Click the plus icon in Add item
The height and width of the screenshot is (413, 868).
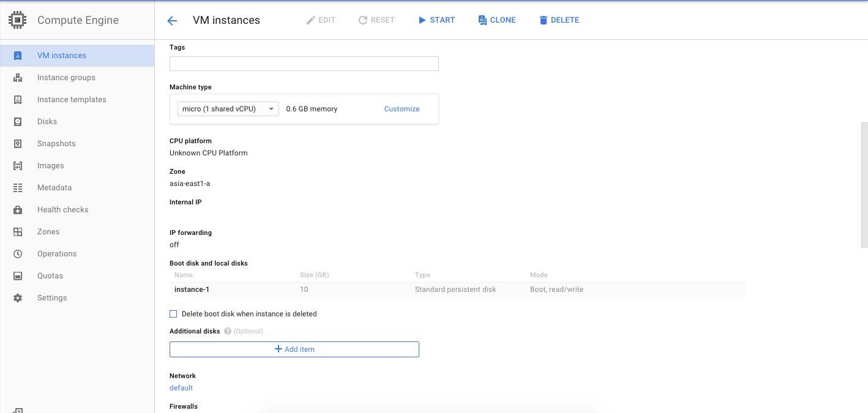pos(279,349)
